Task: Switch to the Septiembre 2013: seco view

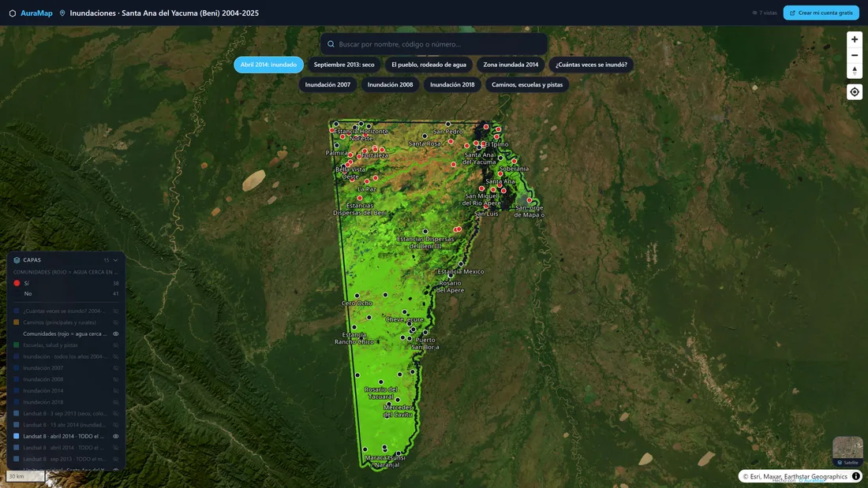Action: pyautogui.click(x=344, y=65)
